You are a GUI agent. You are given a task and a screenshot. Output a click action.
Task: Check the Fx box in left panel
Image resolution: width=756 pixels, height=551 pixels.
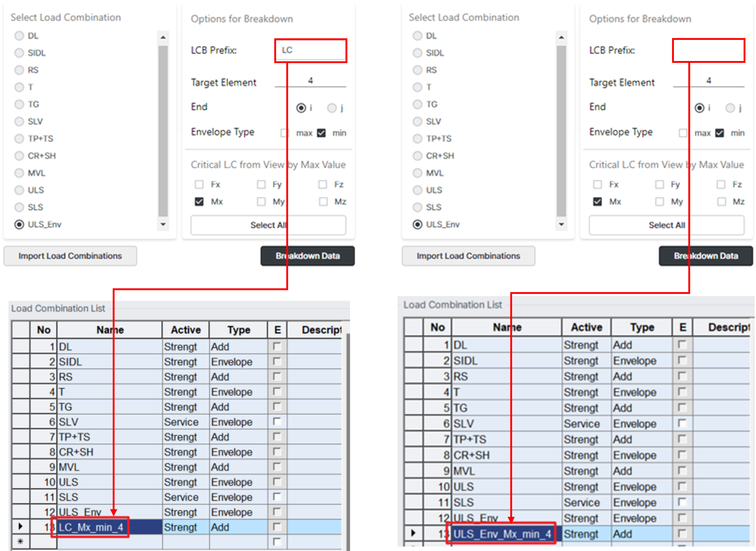click(199, 184)
